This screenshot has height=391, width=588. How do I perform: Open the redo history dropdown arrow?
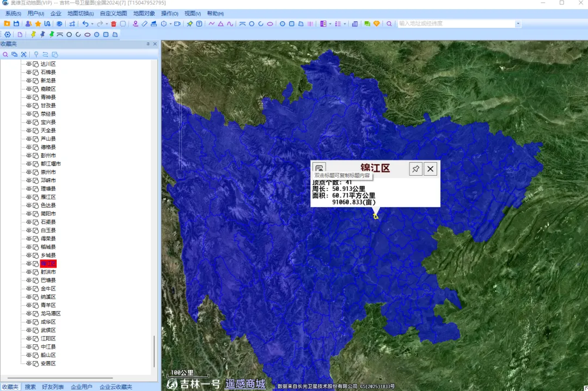(107, 23)
